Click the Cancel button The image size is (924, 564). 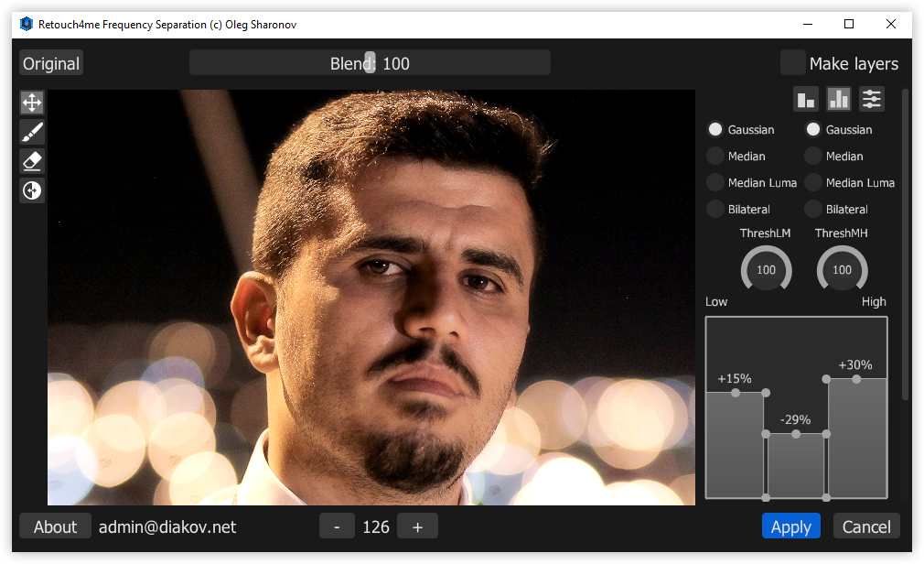pyautogui.click(x=866, y=526)
